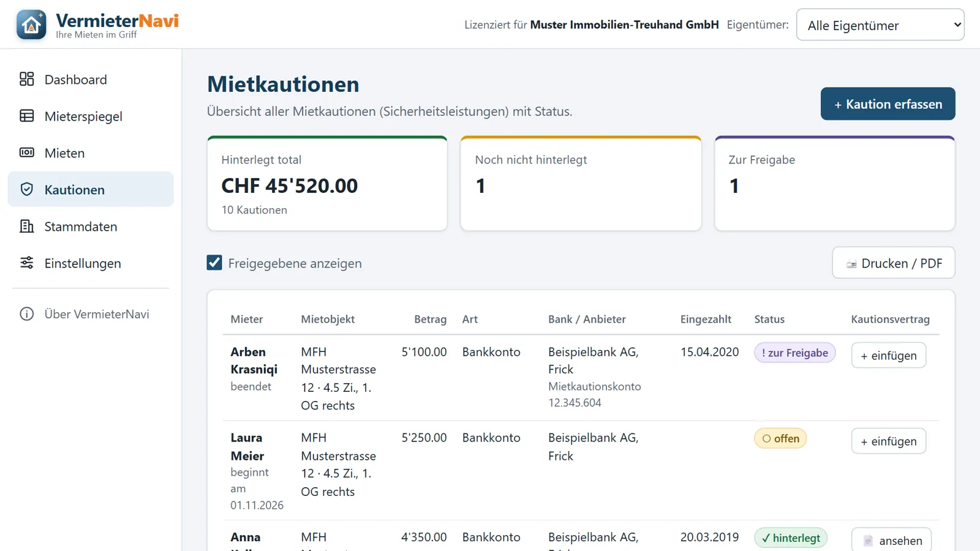The height and width of the screenshot is (551, 980).
Task: Click the offen status badge
Action: [x=780, y=438]
